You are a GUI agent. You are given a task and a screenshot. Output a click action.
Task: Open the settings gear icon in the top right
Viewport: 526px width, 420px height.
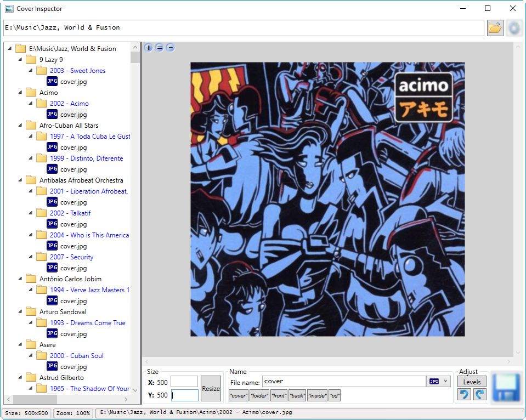point(514,28)
